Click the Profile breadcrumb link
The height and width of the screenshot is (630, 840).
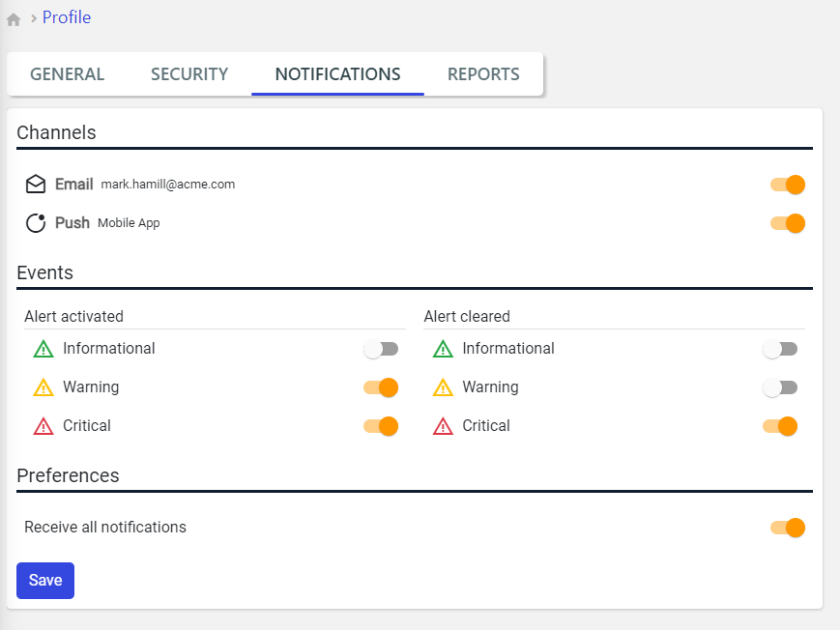[x=67, y=17]
